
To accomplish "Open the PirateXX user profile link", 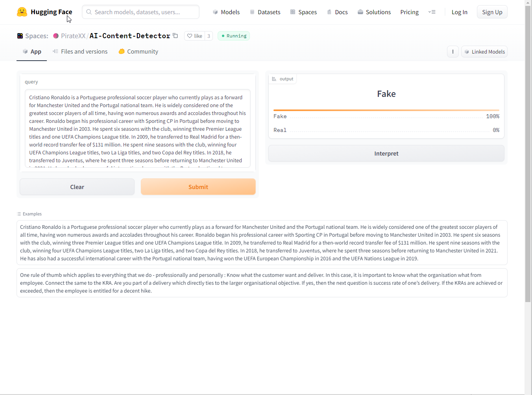I will click(73, 36).
